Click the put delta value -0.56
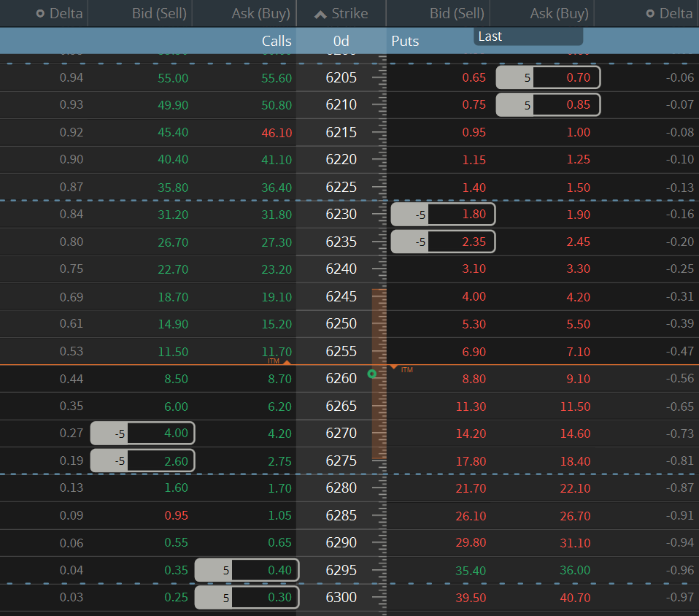 click(680, 378)
